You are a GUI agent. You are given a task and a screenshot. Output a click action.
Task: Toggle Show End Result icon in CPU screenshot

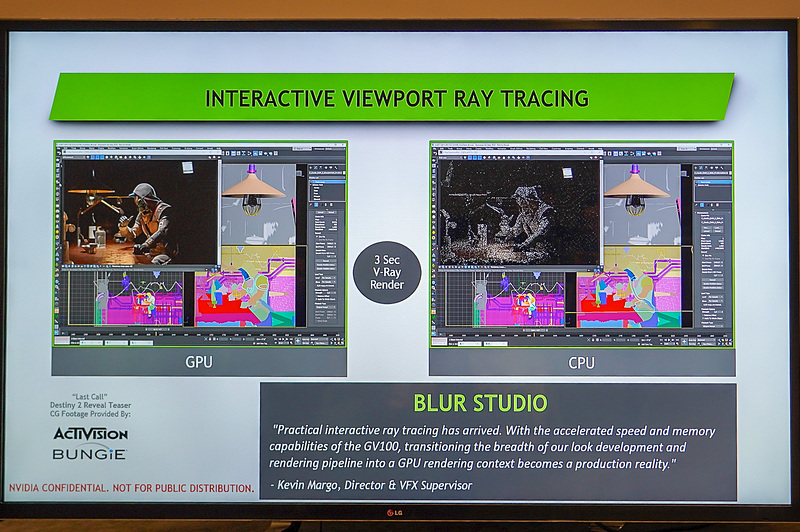(x=702, y=205)
